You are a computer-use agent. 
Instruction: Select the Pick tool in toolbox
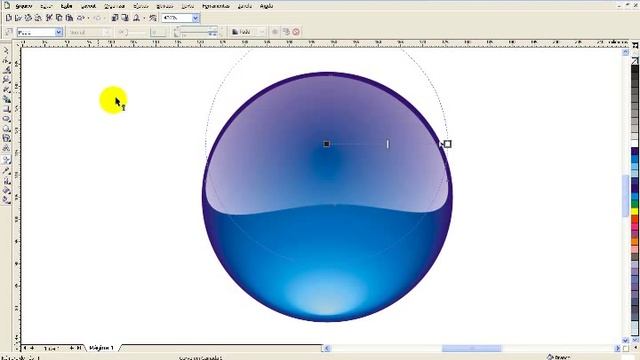[6, 50]
